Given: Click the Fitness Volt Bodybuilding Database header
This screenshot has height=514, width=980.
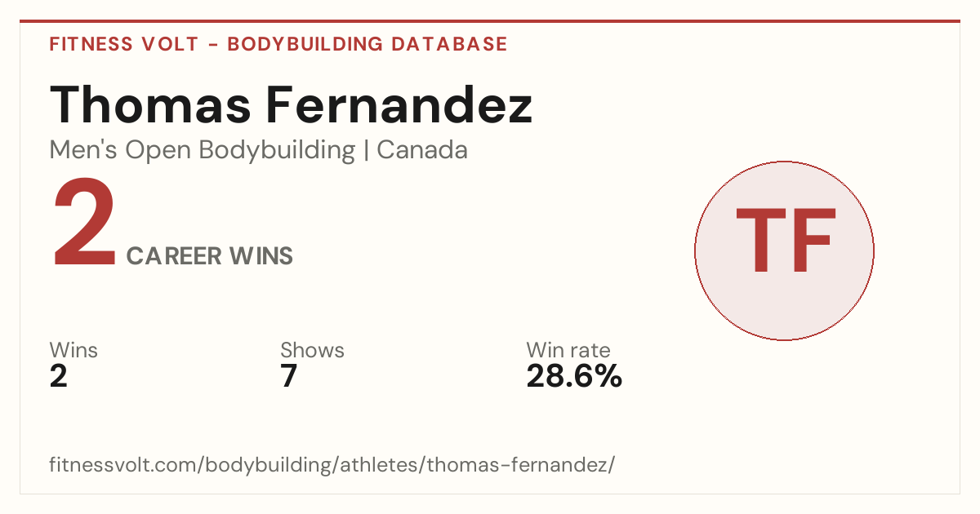Looking at the screenshot, I should tap(278, 44).
